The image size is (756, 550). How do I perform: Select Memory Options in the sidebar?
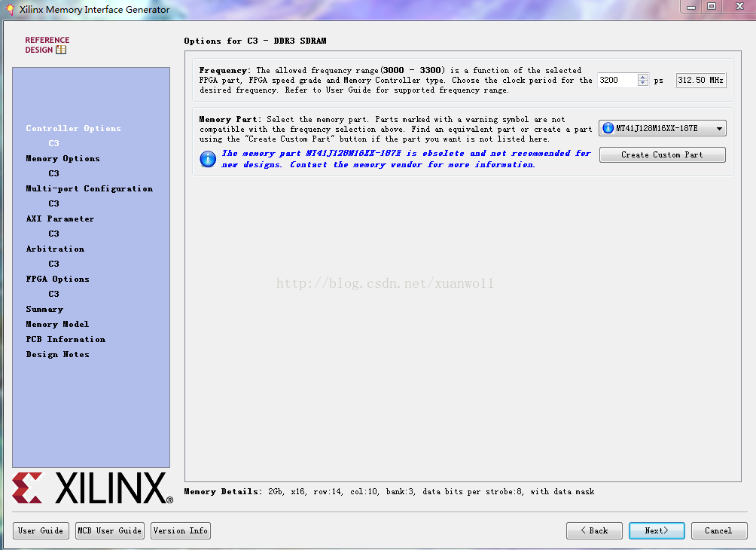tap(62, 158)
